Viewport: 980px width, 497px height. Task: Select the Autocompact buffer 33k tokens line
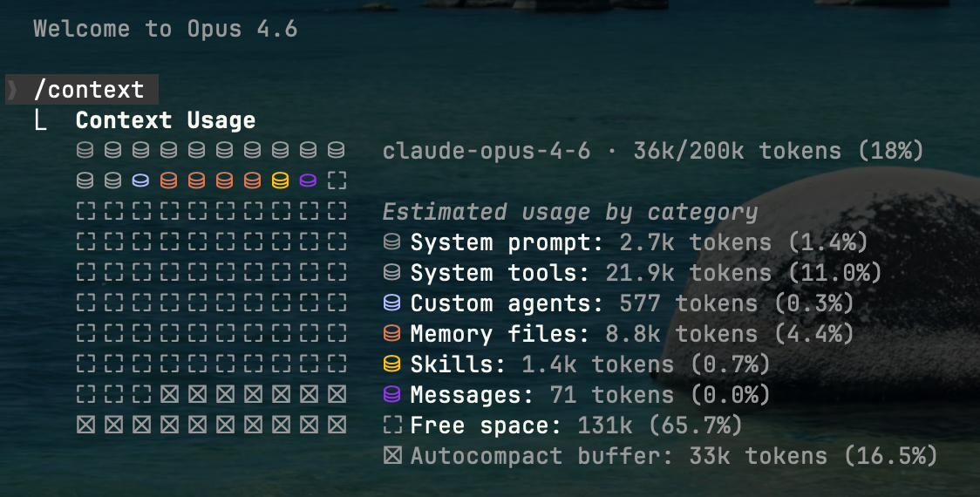tap(673, 456)
